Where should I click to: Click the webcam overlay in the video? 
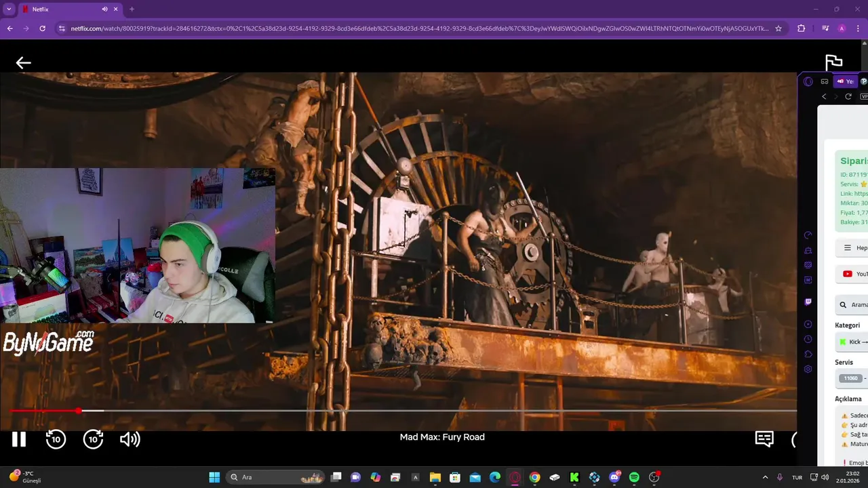click(x=138, y=245)
